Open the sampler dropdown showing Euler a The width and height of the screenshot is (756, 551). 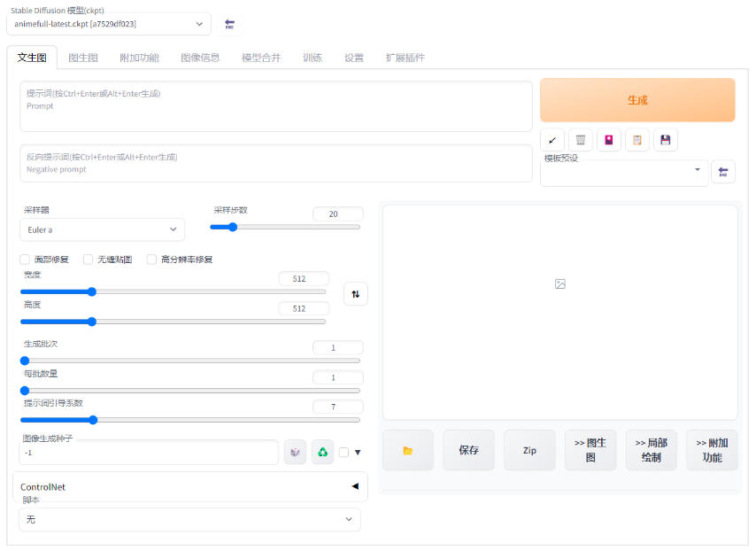coord(101,229)
